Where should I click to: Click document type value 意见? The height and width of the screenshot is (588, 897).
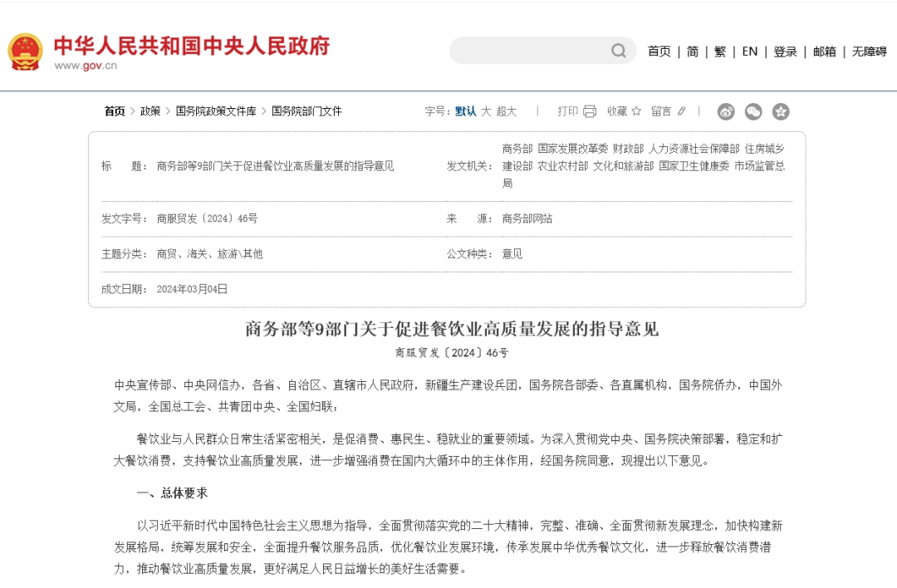point(512,254)
